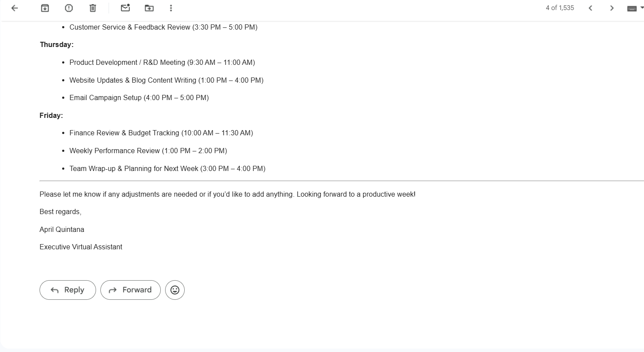Select the Team Wrap-up & Planning line
This screenshot has width=644, height=352.
[167, 168]
